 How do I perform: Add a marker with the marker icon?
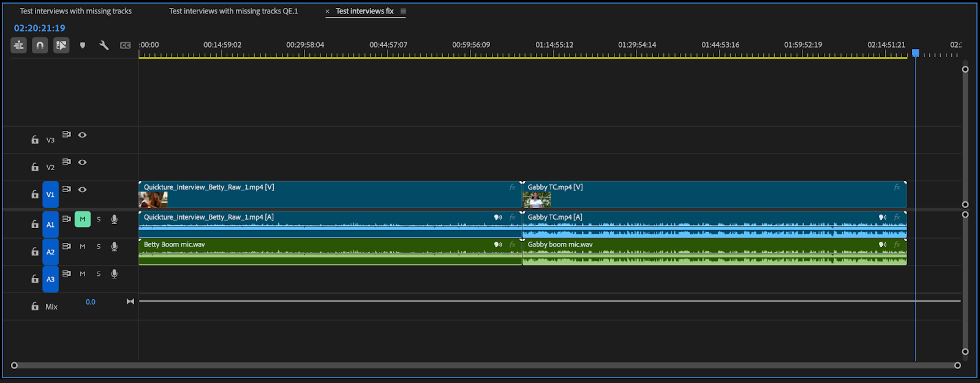point(83,45)
